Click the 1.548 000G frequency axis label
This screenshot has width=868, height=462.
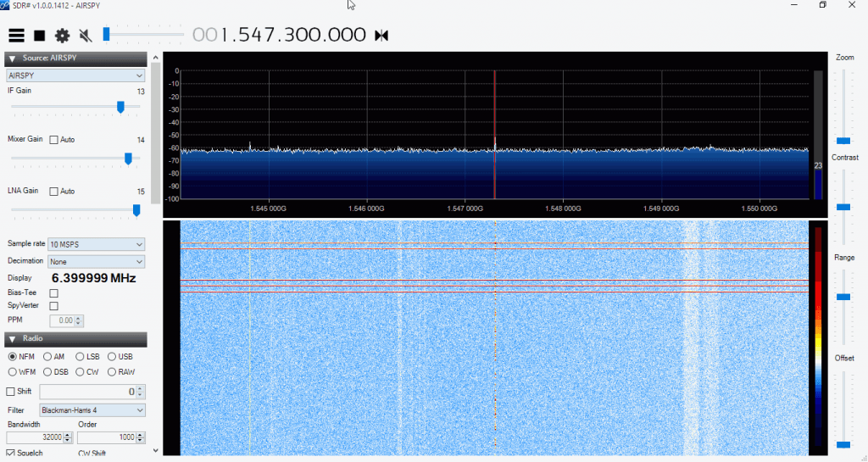[x=563, y=209]
